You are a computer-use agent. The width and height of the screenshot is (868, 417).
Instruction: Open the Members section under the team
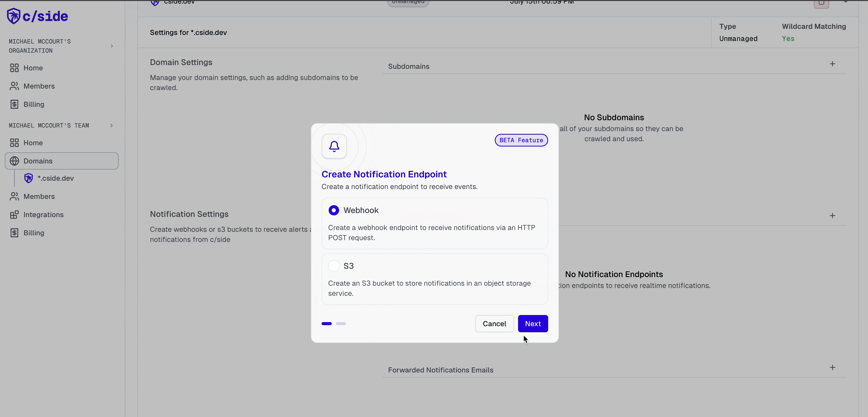pyautogui.click(x=39, y=197)
